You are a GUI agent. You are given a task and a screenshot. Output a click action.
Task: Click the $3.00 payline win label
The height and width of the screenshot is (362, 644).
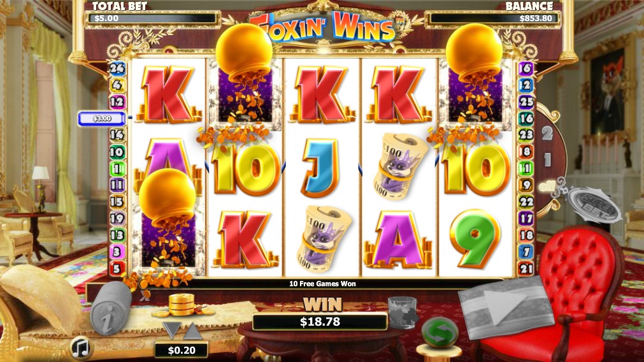point(101,119)
